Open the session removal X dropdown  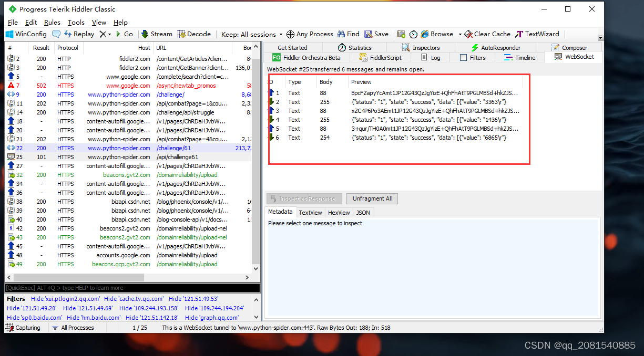coord(109,34)
